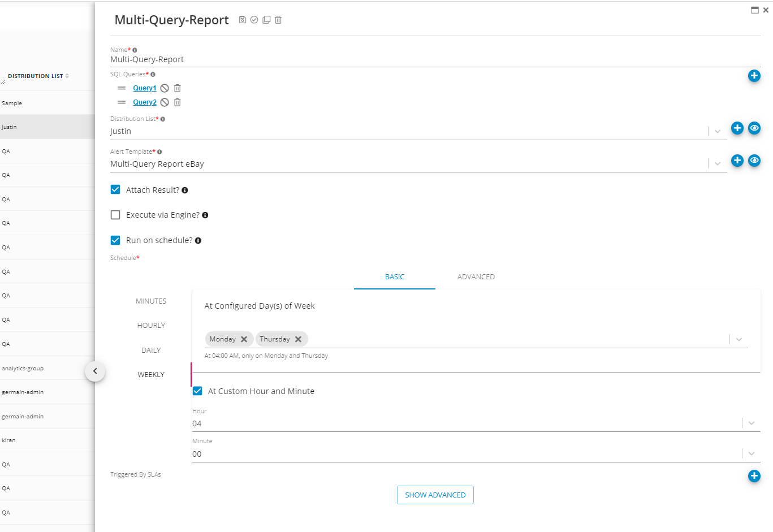Uncheck At Custom Hour and Minute

pos(197,391)
